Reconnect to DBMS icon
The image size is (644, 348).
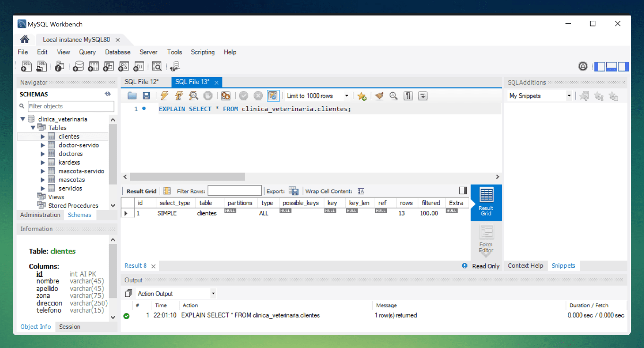[x=175, y=67]
